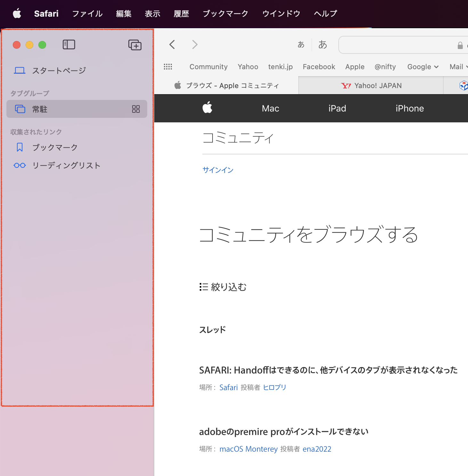468x476 pixels.
Task: Increase text size with large あ button
Action: (x=322, y=45)
